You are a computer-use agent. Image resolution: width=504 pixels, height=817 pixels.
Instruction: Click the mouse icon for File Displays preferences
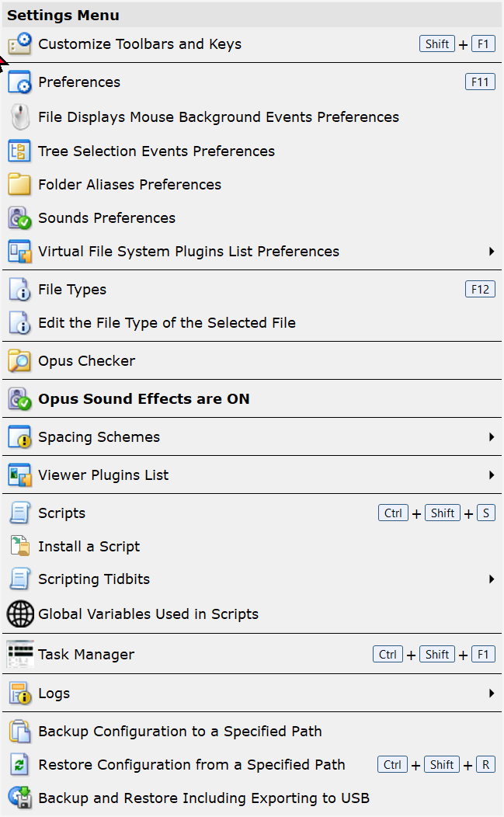click(x=20, y=116)
